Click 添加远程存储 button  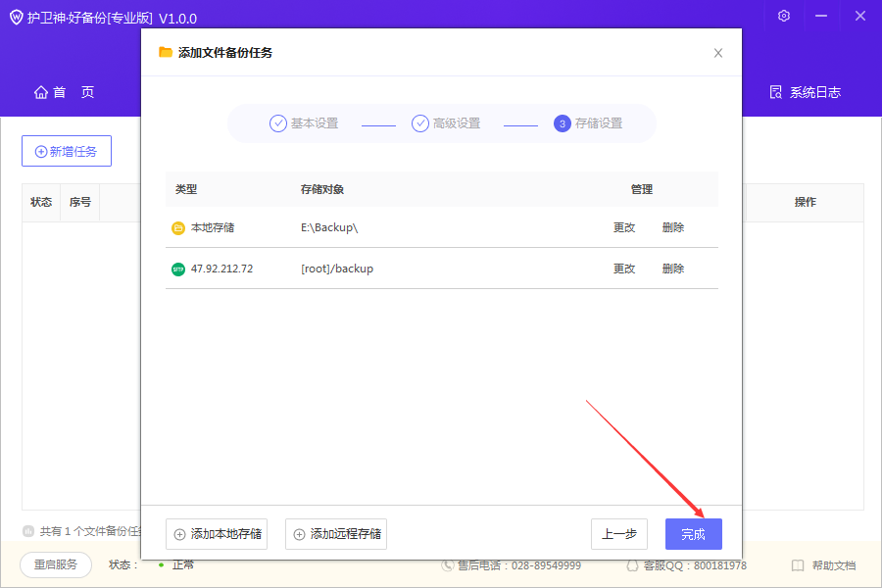click(x=336, y=534)
